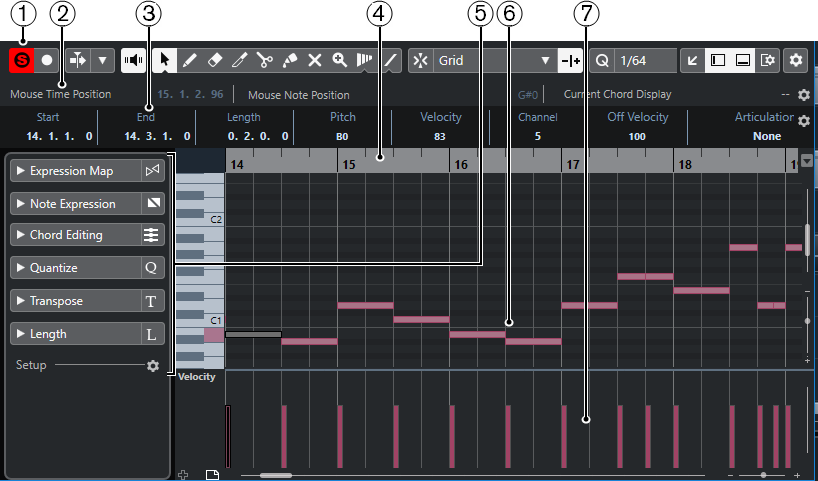Select the Zoom magnifier tool
Viewport: 818px width, 481px height.
tap(340, 61)
